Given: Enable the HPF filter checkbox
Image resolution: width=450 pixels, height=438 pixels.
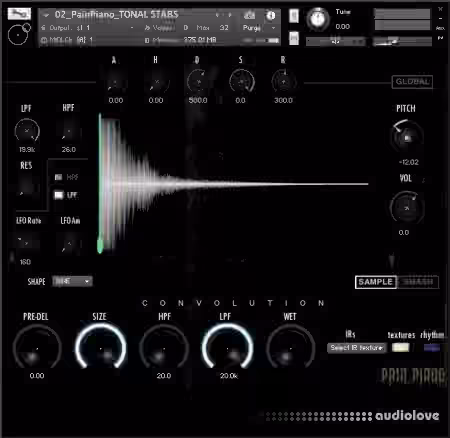Looking at the screenshot, I should coord(58,177).
